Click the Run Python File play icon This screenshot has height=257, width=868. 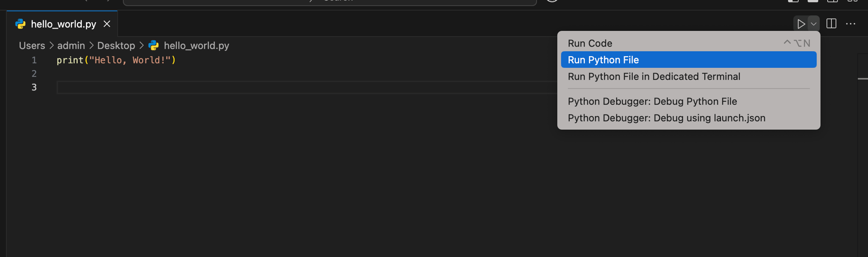(801, 24)
